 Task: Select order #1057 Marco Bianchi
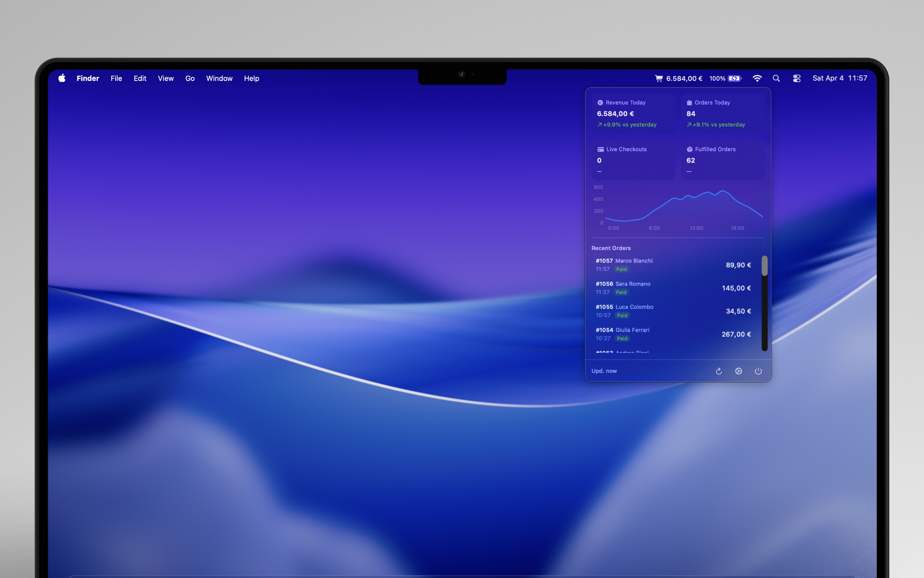pyautogui.click(x=675, y=265)
